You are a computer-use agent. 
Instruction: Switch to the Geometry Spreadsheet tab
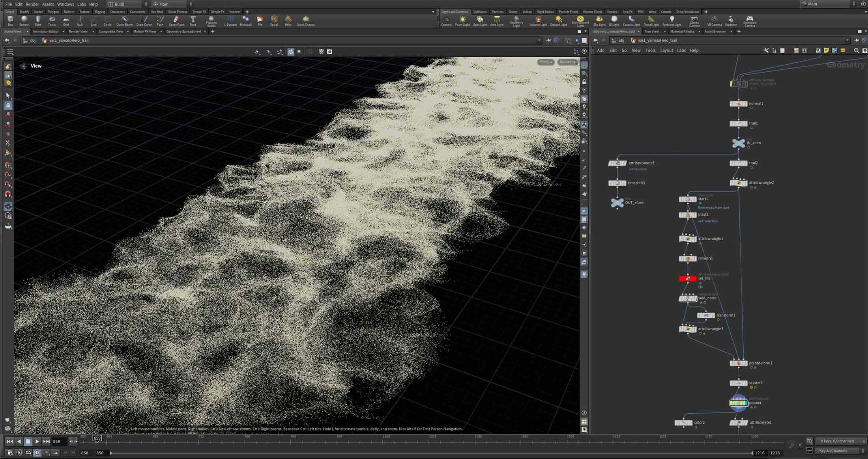click(x=183, y=32)
